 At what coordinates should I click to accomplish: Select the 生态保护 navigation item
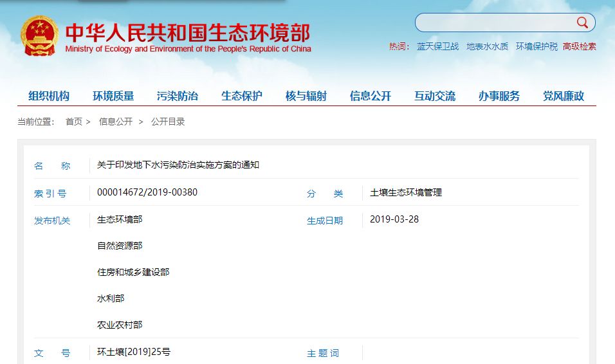click(x=242, y=96)
